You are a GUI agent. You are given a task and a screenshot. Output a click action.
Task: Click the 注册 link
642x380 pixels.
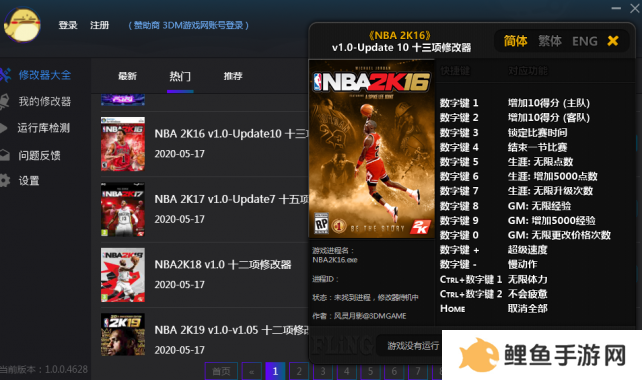tap(99, 25)
